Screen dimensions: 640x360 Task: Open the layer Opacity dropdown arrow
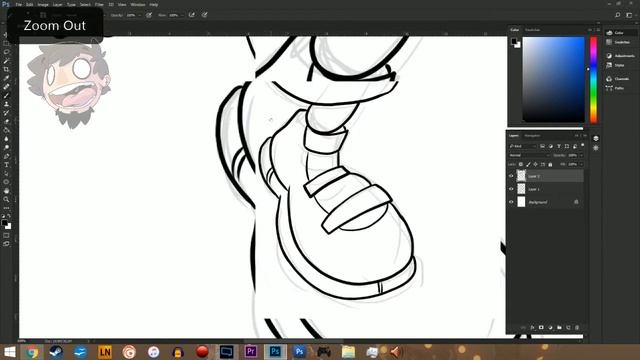pos(581,155)
